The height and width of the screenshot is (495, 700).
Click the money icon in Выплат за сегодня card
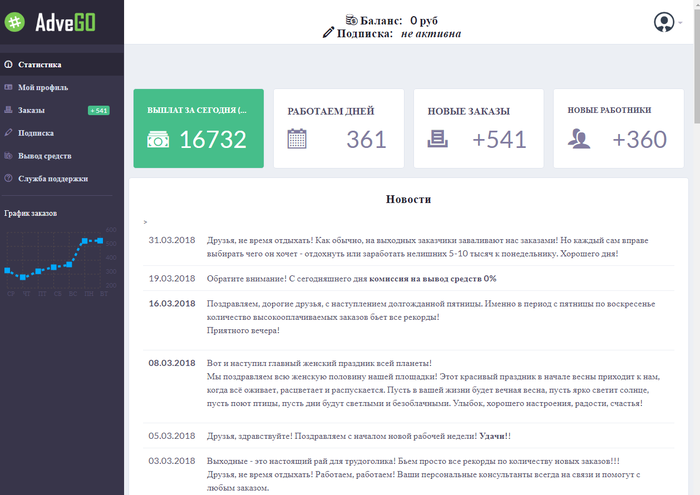click(158, 141)
